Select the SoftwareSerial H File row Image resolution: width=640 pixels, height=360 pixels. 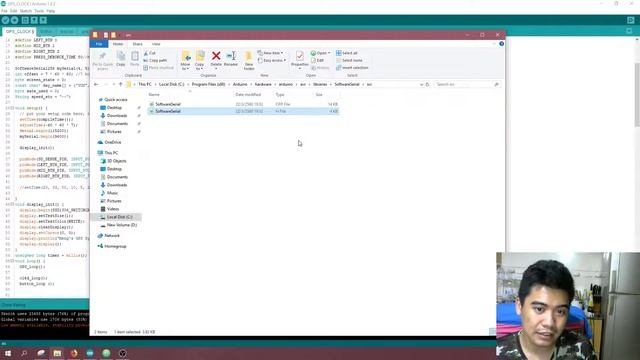(244, 111)
